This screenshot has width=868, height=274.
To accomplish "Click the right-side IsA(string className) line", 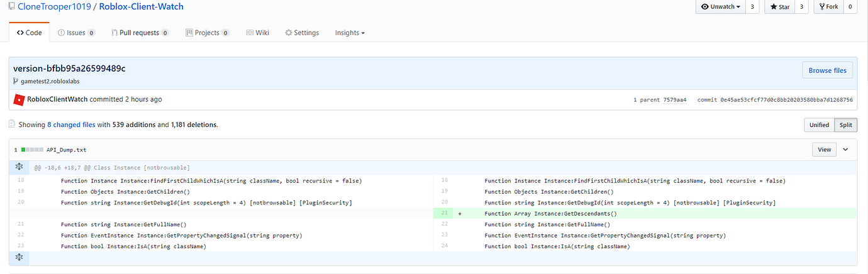I will [557, 246].
